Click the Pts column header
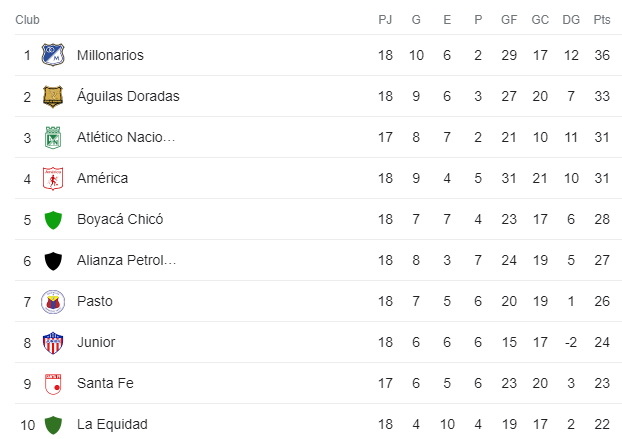 pyautogui.click(x=602, y=19)
